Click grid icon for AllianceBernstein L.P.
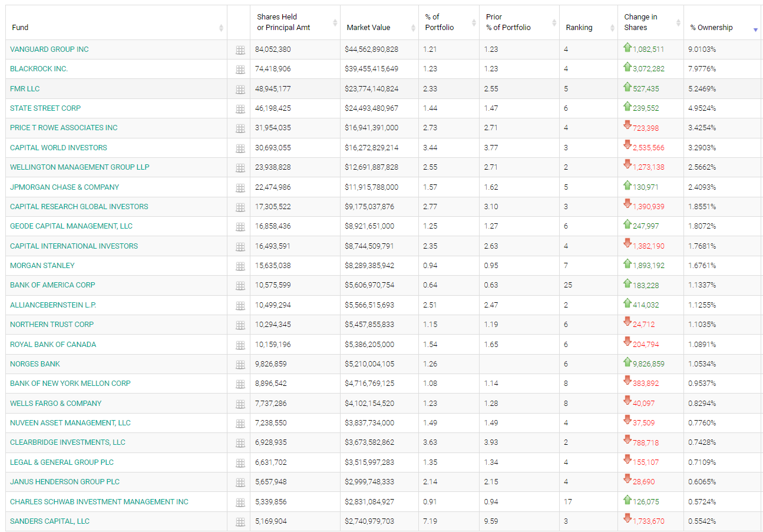 tap(240, 306)
